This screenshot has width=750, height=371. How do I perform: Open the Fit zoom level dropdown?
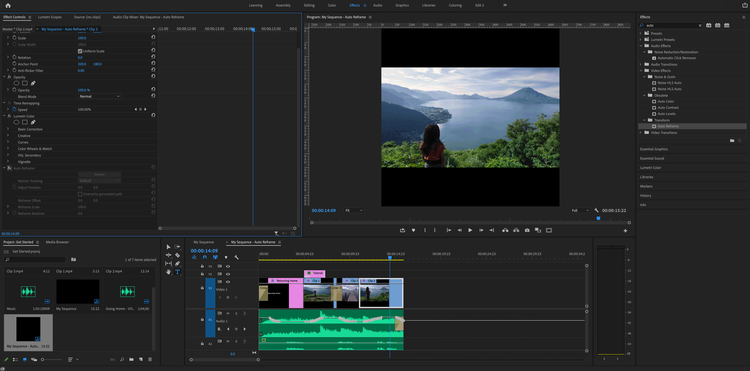click(354, 210)
